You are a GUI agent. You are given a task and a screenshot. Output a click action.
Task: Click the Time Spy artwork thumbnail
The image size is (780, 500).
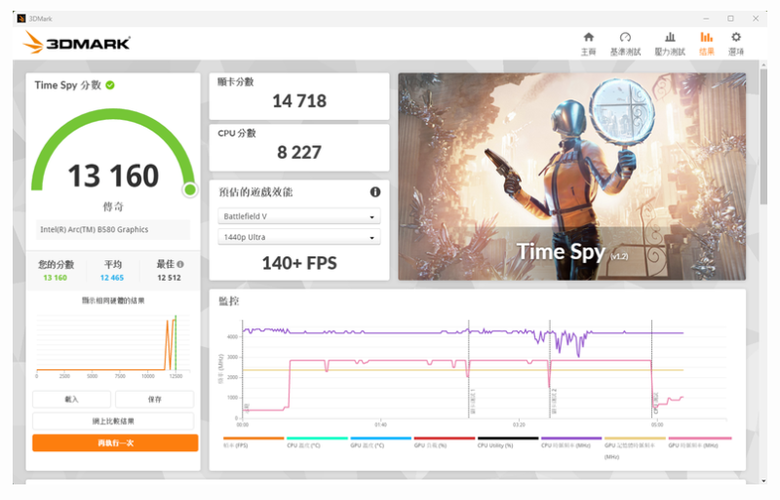572,177
